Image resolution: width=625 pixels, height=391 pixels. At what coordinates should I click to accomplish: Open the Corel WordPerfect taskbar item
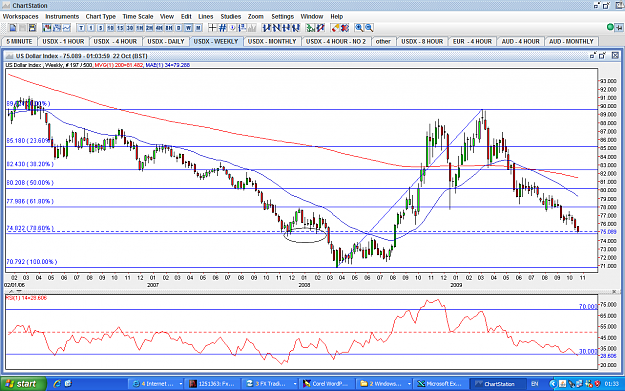click(326, 384)
